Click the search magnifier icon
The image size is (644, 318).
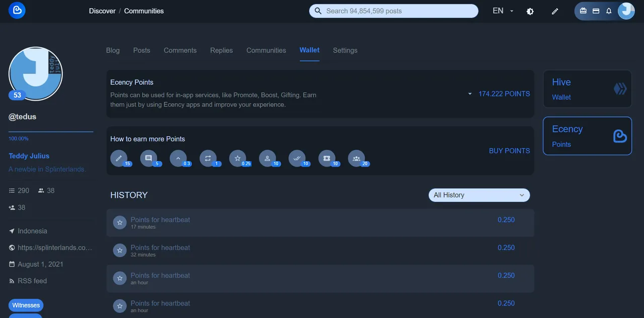[318, 11]
